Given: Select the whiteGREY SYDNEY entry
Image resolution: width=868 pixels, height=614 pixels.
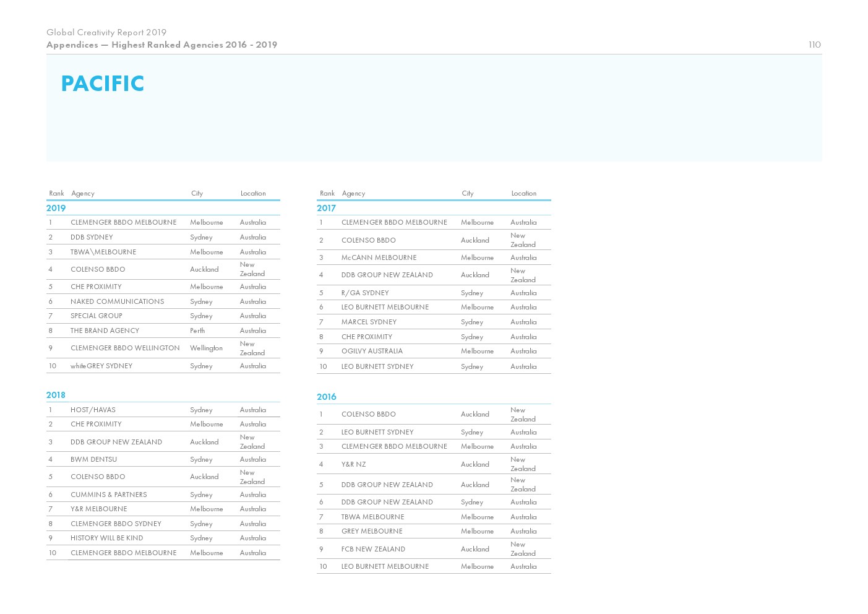Looking at the screenshot, I should (x=101, y=366).
